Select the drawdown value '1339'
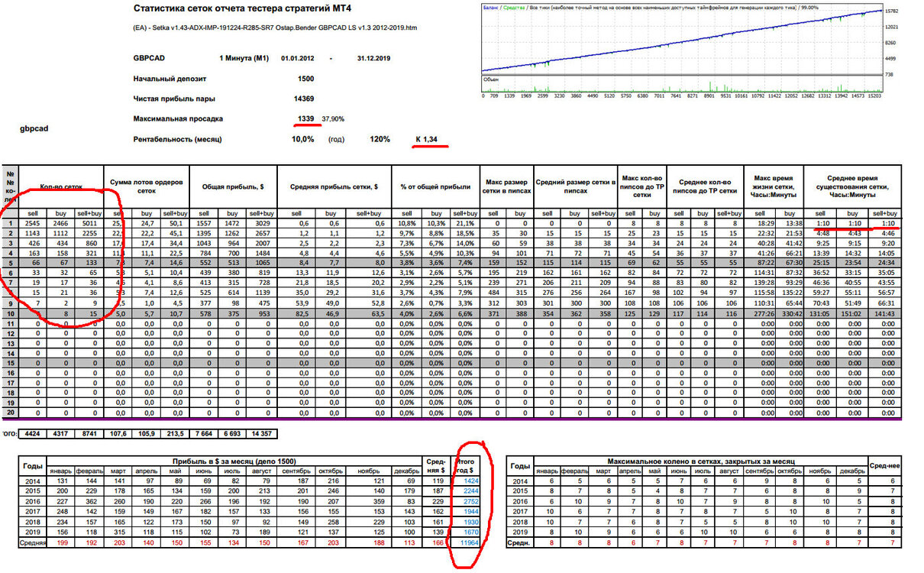The height and width of the screenshot is (573, 924). click(x=306, y=118)
